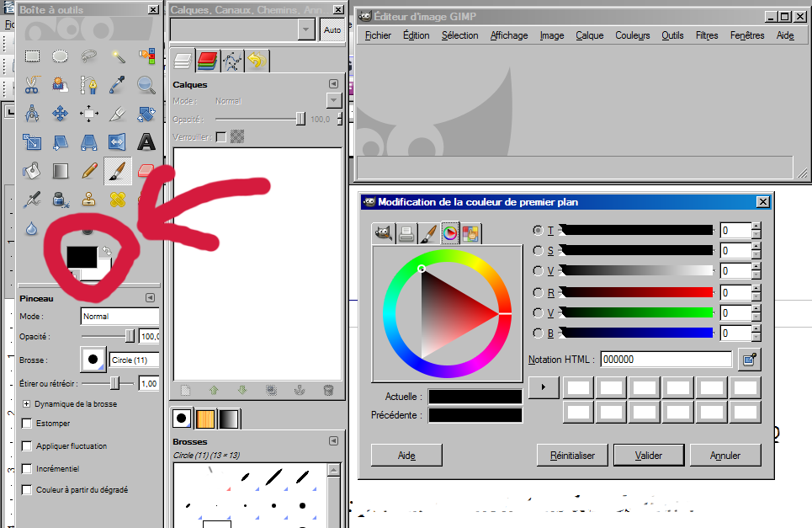Select the Measure compass tool
The image size is (812, 528).
pos(32,113)
